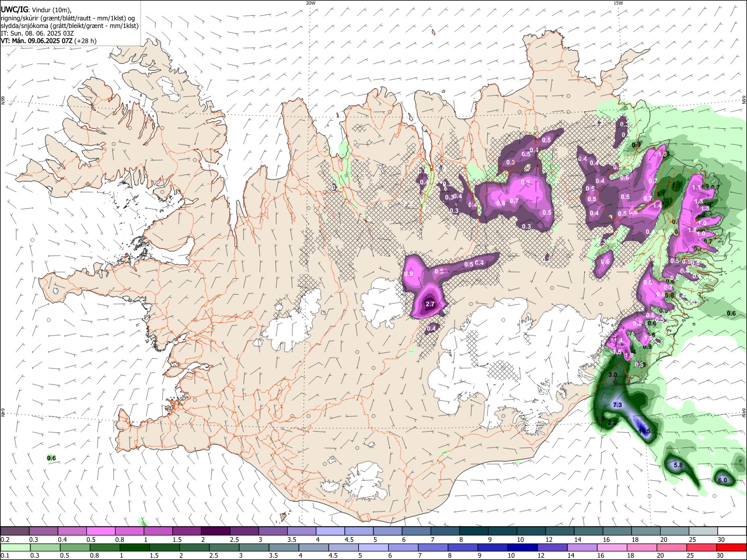
Task: Pick the red-pink 25–30 rain legend swatch
Action: tap(701, 547)
